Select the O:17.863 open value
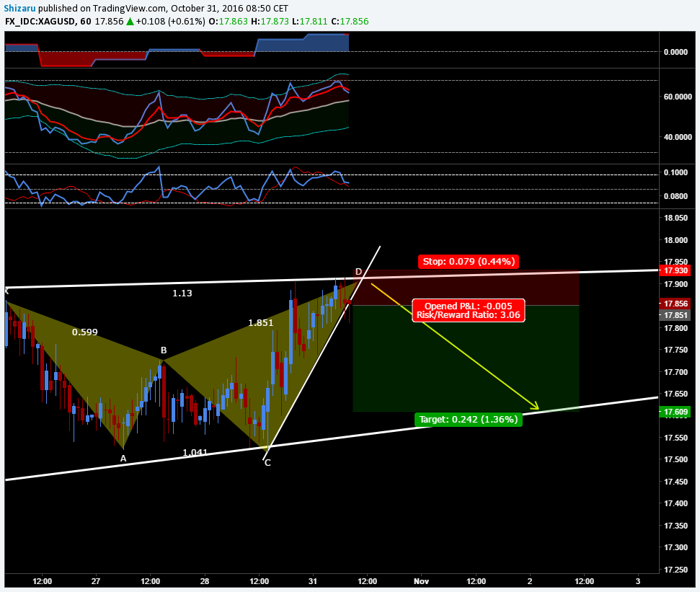Image resolution: width=700 pixels, height=592 pixels. (x=228, y=21)
